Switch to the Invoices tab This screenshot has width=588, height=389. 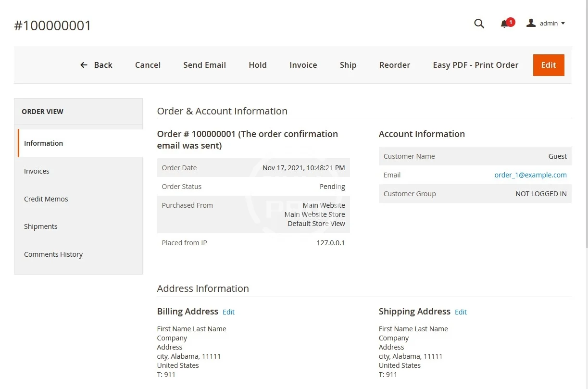tap(37, 171)
